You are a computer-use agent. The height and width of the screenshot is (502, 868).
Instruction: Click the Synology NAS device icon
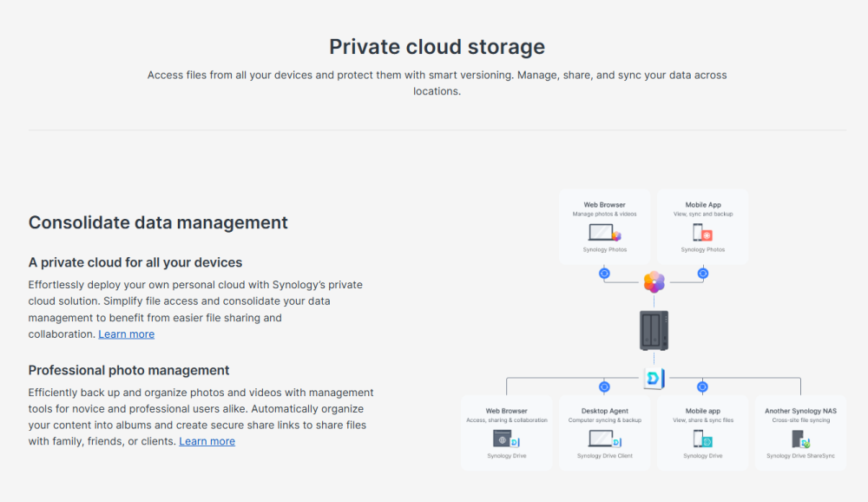tap(654, 330)
